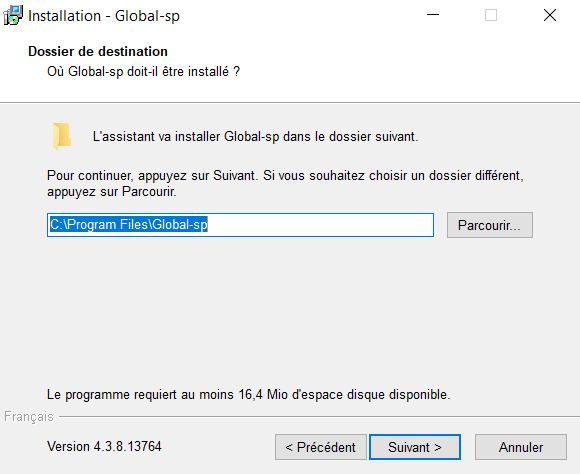580x474 pixels.
Task: Select the Dossier de destination heading
Action: click(98, 51)
